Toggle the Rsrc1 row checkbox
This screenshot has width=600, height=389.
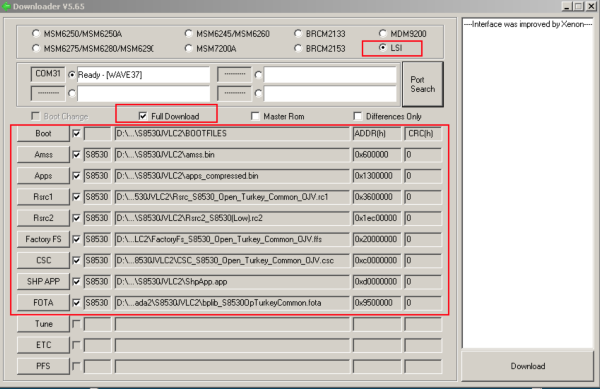(x=77, y=197)
